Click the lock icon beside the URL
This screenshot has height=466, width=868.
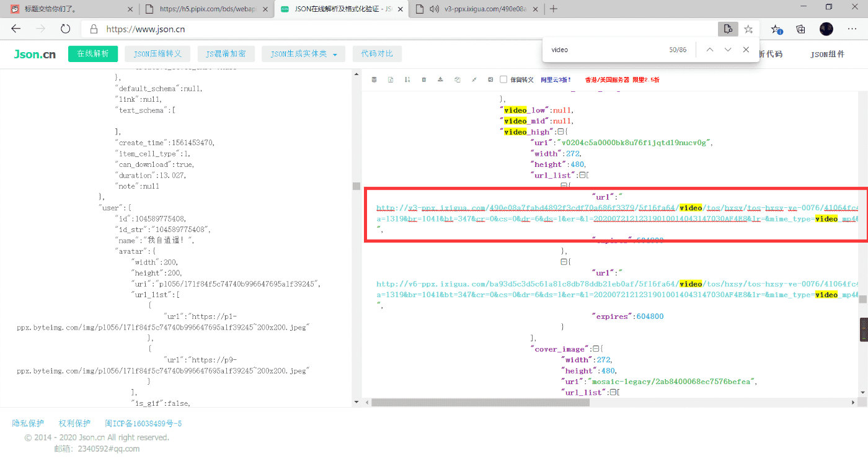click(x=94, y=29)
